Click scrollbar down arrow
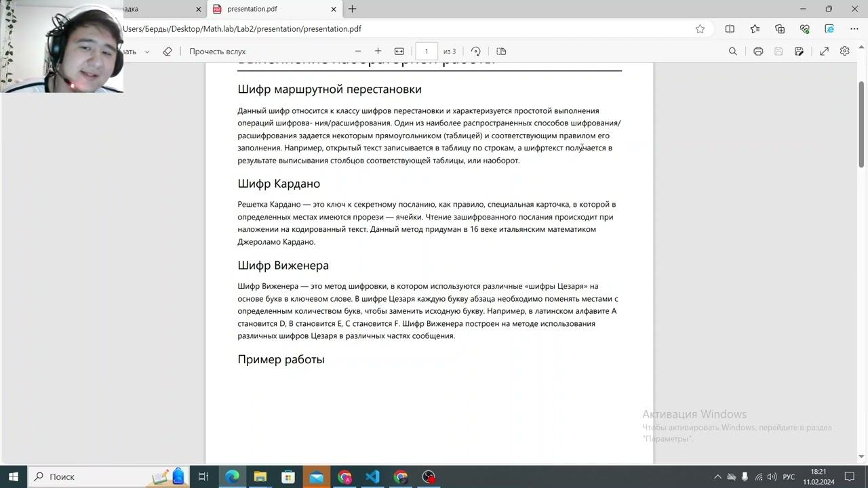868x488 pixels. tap(862, 457)
